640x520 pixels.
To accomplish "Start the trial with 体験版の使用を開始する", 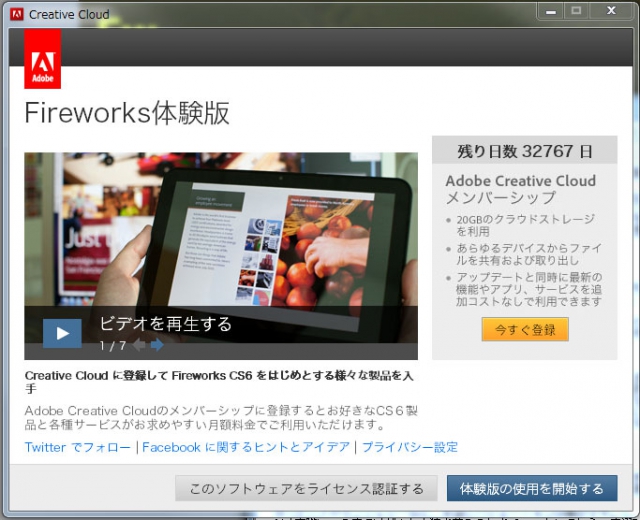I will point(532,488).
